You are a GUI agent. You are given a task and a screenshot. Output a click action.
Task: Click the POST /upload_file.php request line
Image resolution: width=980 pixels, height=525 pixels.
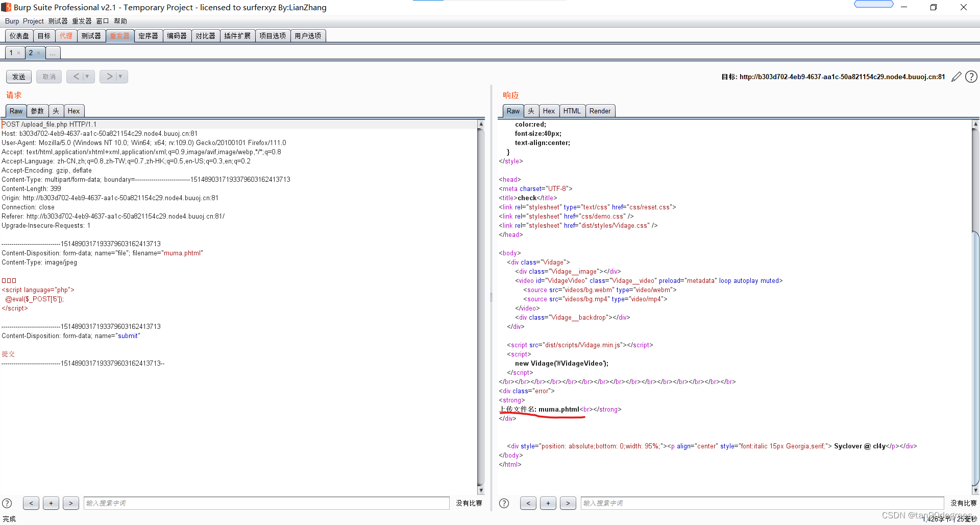49,124
